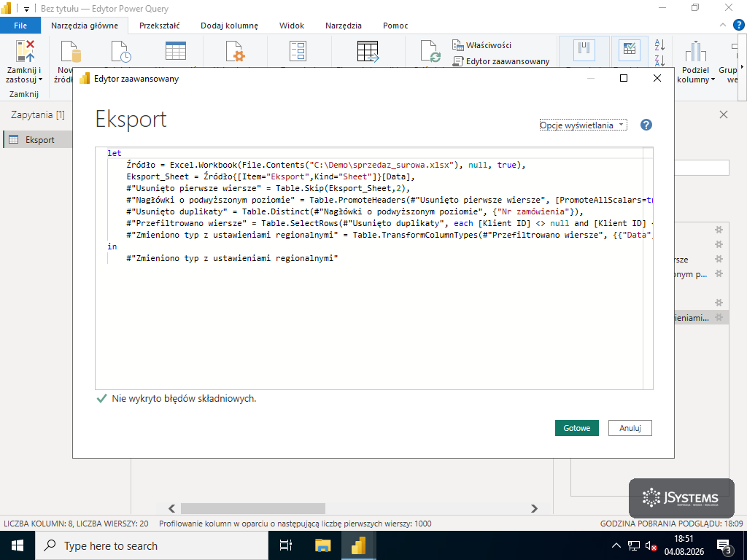This screenshot has width=747, height=560.
Task: Click the Anuluj button
Action: pos(630,428)
